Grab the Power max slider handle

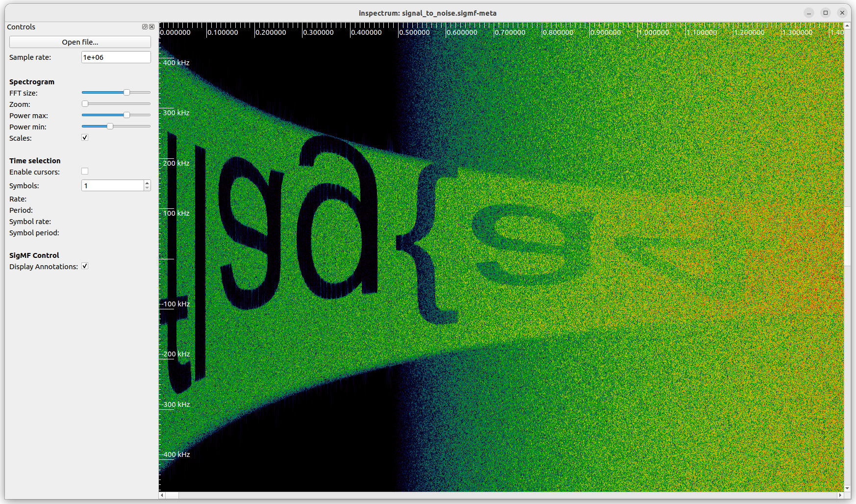pyautogui.click(x=127, y=115)
